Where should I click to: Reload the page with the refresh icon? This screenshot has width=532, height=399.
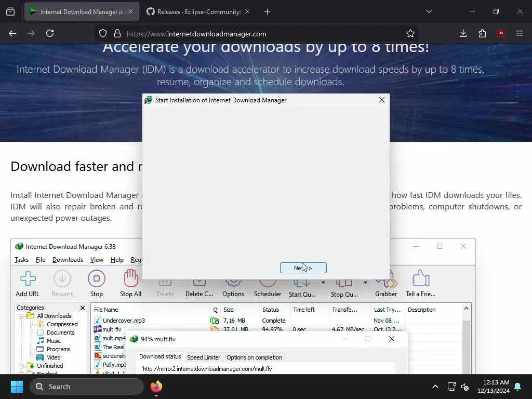coord(50,33)
